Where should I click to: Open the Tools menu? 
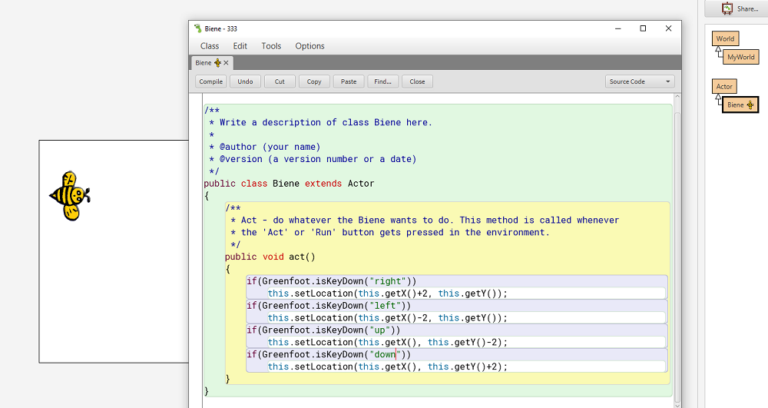(271, 46)
